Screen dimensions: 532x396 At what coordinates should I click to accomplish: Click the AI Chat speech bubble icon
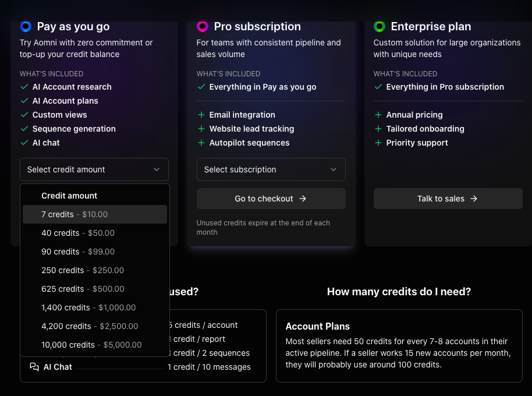(x=33, y=367)
